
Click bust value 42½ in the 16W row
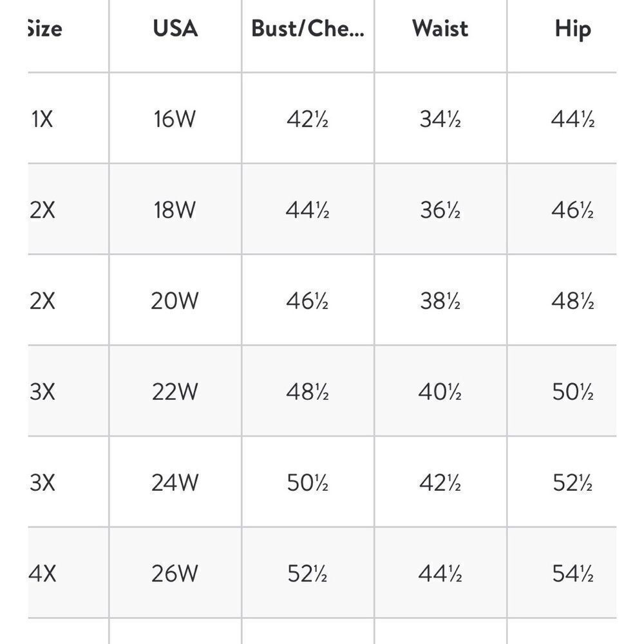pyautogui.click(x=307, y=119)
